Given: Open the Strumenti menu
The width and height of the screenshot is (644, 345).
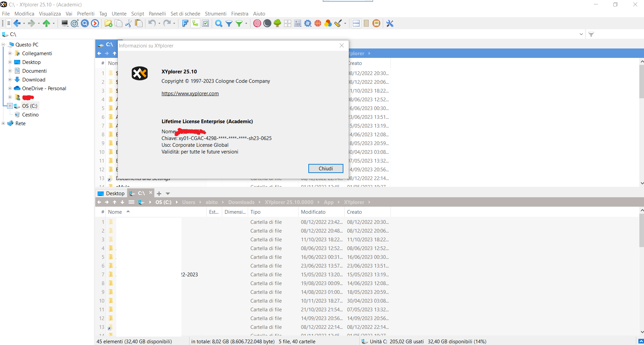Looking at the screenshot, I should 215,14.
